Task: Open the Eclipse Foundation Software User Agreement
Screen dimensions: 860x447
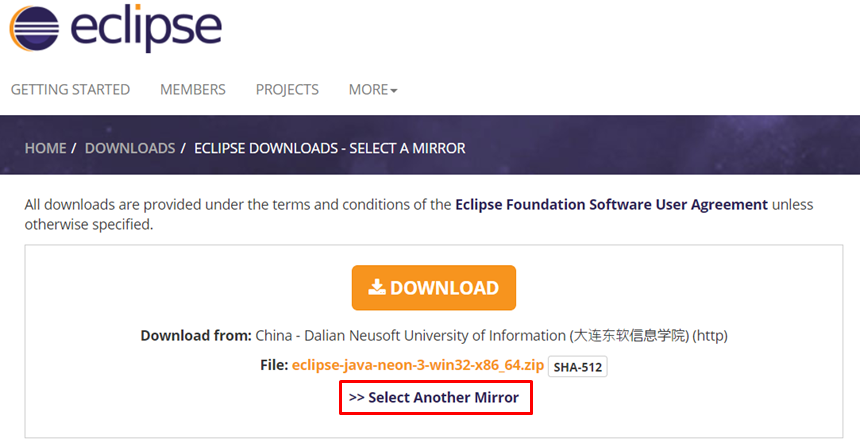Action: (611, 204)
